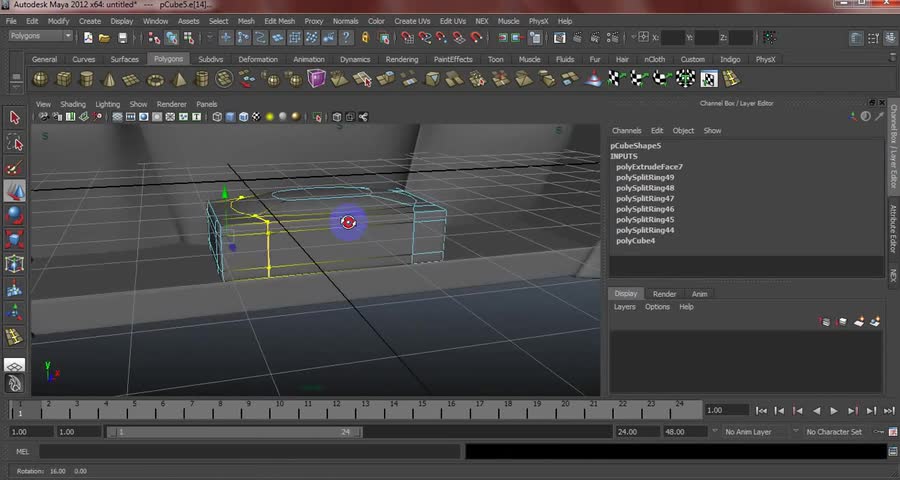Click the playback end time field 24.00
Screen dimensions: 900x480
point(637,432)
